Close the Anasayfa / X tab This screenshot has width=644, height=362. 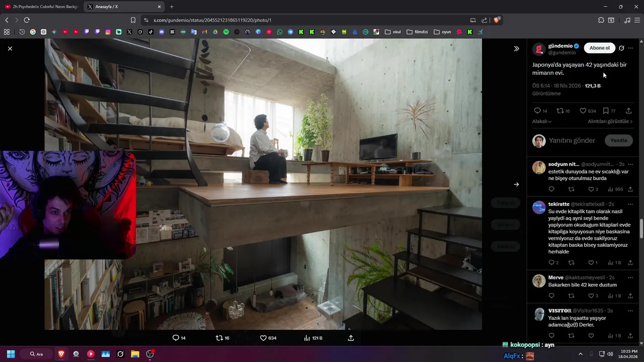(x=159, y=7)
